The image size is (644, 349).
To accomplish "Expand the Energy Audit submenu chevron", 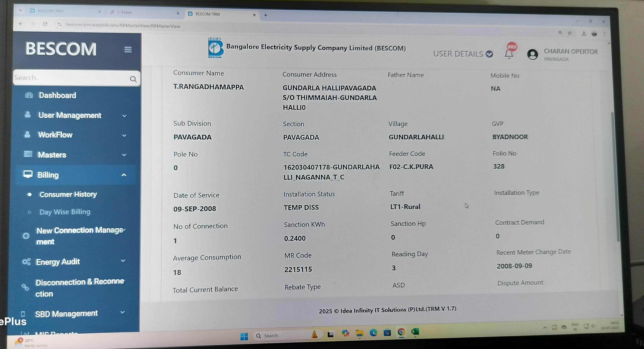I will tap(123, 261).
